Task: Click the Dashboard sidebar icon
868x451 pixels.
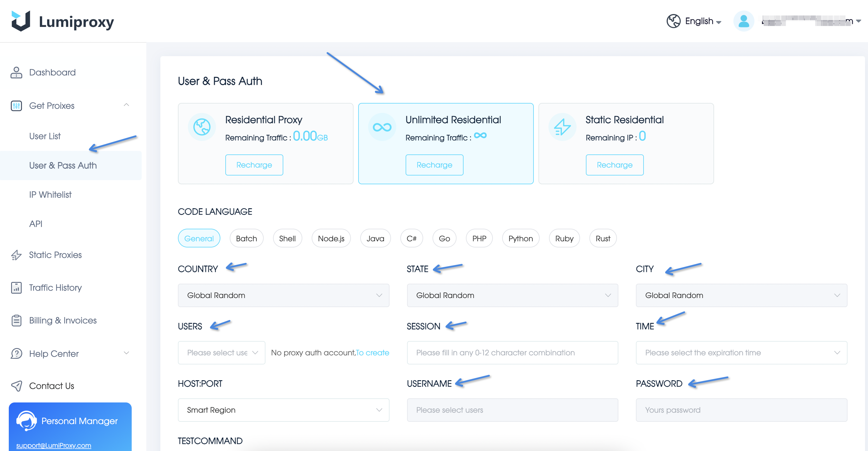Action: tap(16, 73)
